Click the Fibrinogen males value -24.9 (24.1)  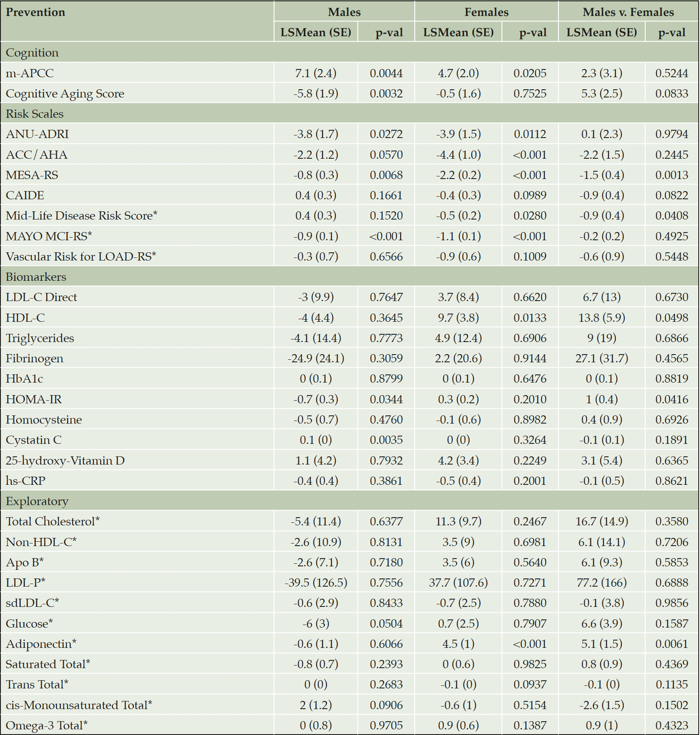pos(316,358)
